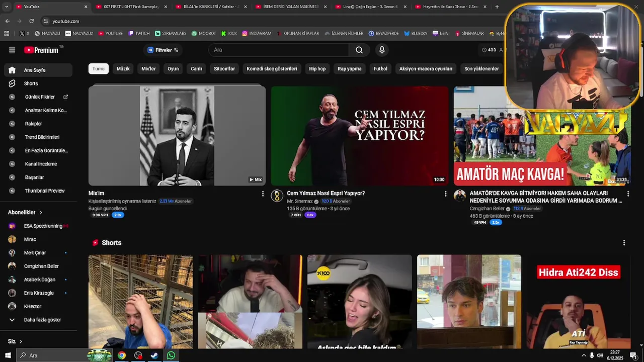Open new browser tab with plus
Screen dimensions: 644x362
point(497,7)
